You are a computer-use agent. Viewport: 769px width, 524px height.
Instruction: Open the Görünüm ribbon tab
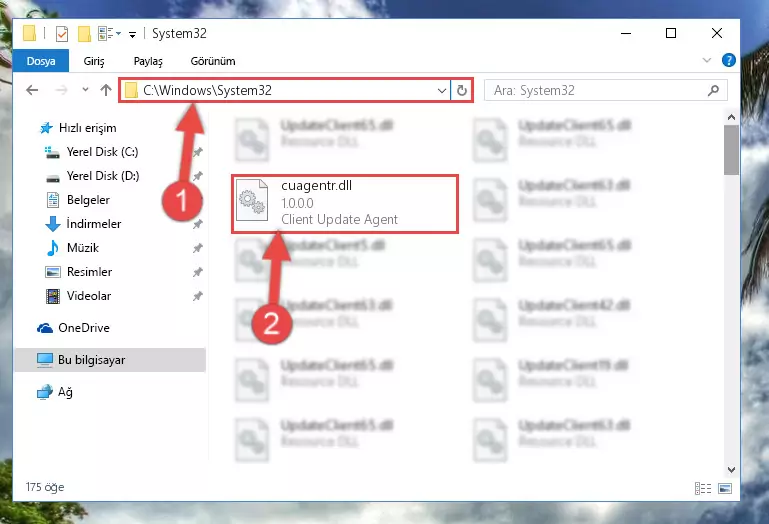pos(213,61)
